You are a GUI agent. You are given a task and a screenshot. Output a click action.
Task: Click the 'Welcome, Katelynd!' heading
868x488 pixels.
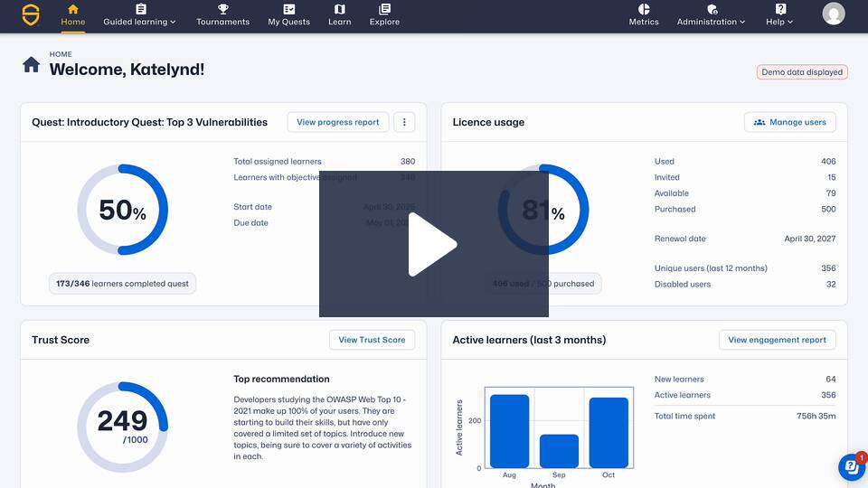coord(127,70)
